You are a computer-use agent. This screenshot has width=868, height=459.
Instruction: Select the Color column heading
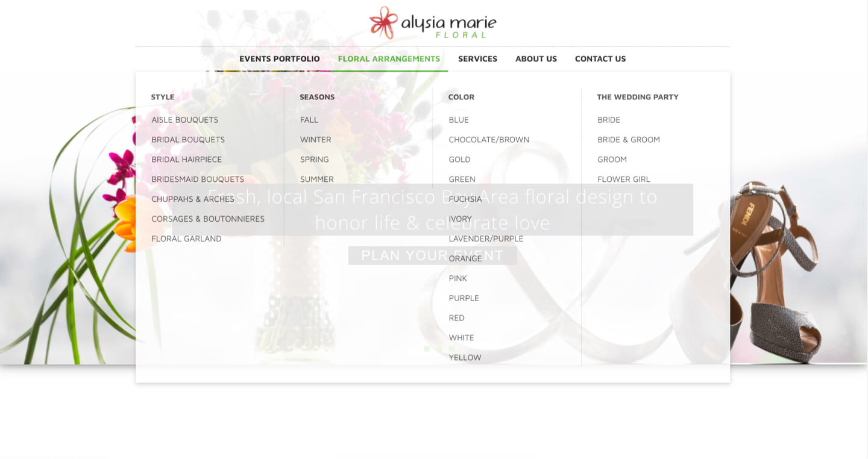pos(461,97)
